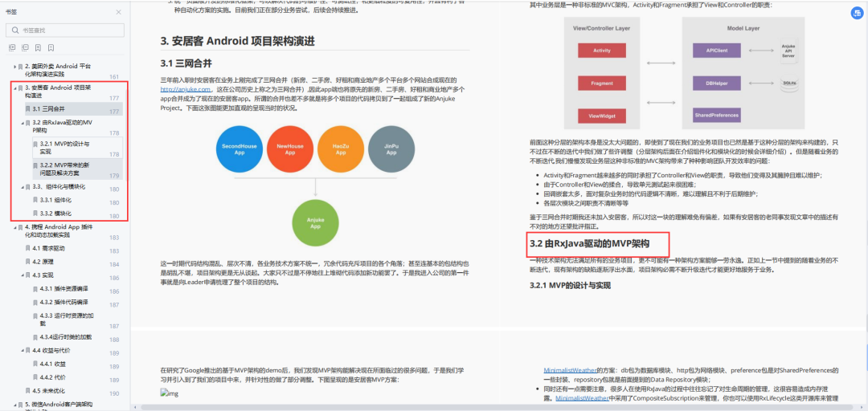Collapse the 5. 微信Android客户端架构 arrow
The image size is (868, 411).
tap(14, 405)
